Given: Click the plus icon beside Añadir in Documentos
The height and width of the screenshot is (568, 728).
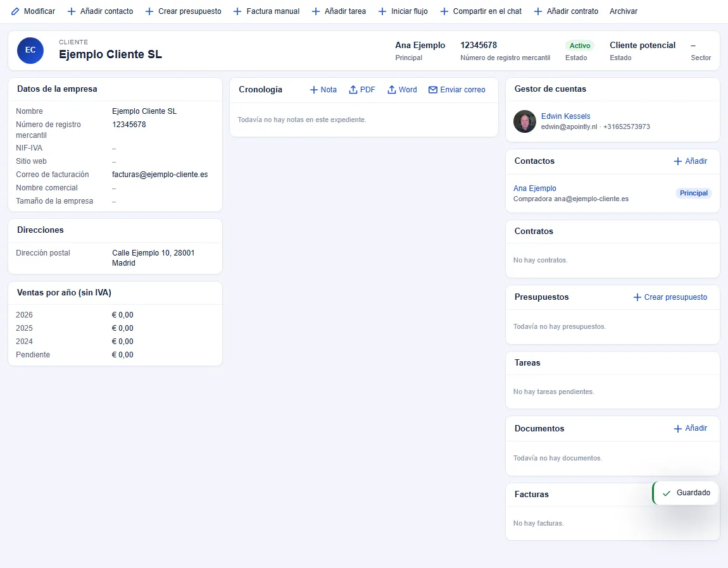Looking at the screenshot, I should [x=678, y=428].
